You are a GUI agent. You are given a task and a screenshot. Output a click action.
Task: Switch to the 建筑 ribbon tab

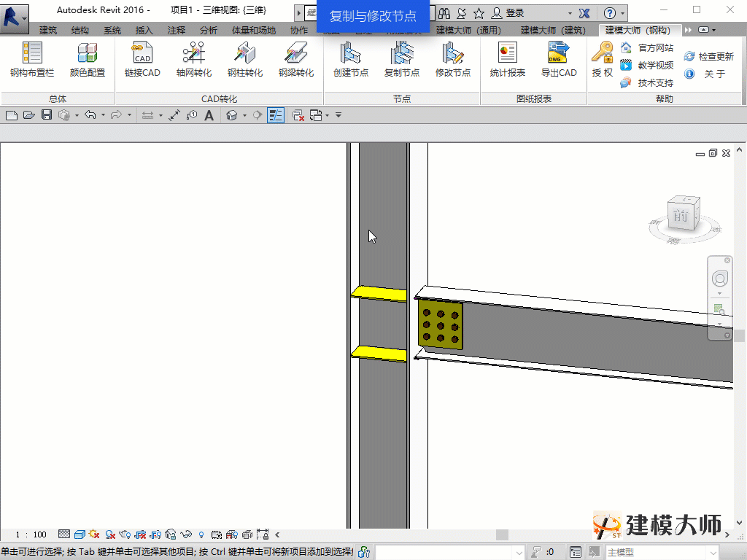(47, 30)
